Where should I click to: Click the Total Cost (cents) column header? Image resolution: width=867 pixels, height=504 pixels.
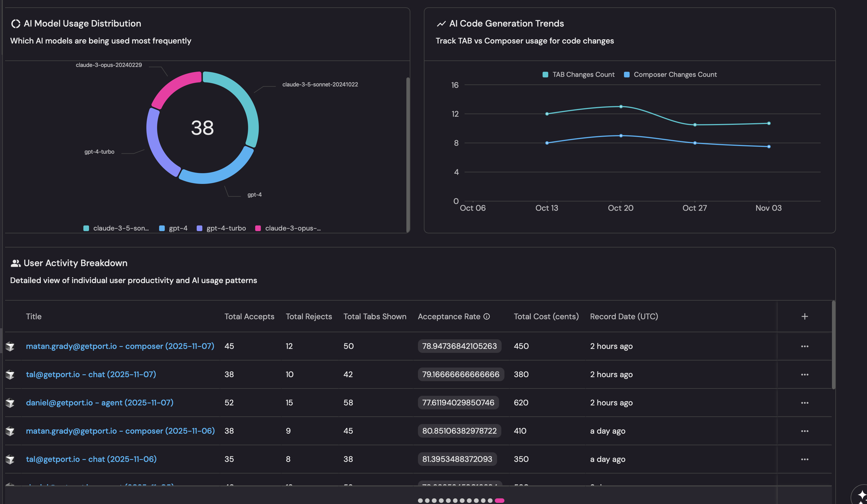tap(546, 316)
